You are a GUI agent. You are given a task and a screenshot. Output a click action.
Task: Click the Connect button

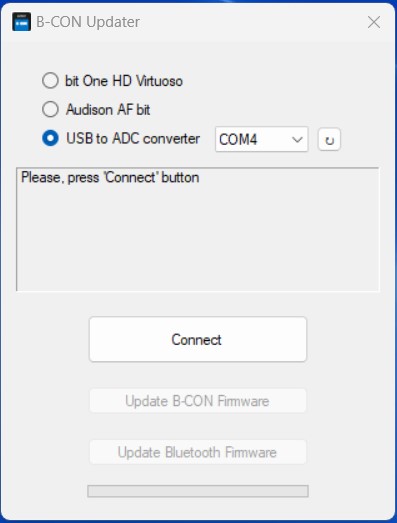[x=198, y=339]
